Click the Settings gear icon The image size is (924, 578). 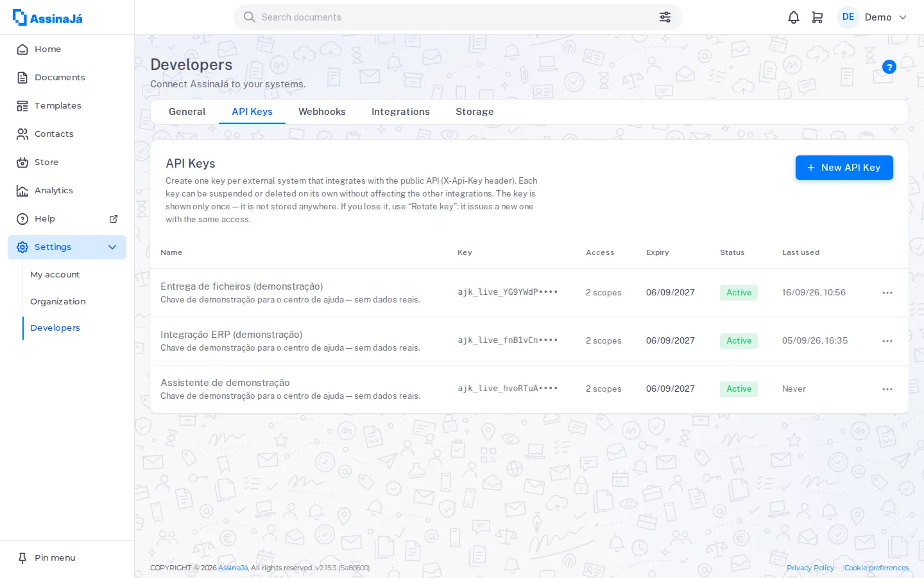22,247
